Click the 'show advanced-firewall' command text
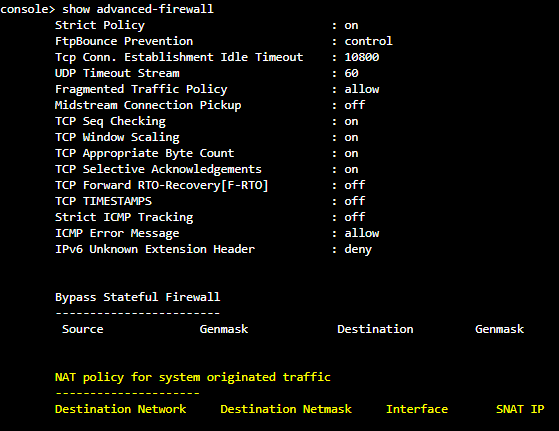Image resolution: width=559 pixels, height=431 pixels. (138, 9)
